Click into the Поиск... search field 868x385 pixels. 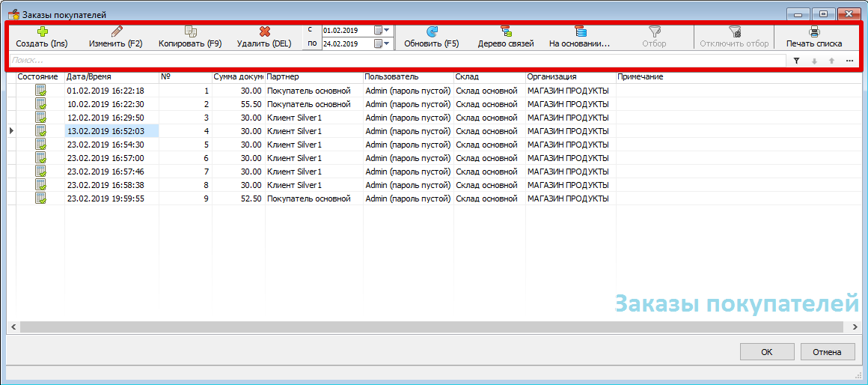[397, 61]
